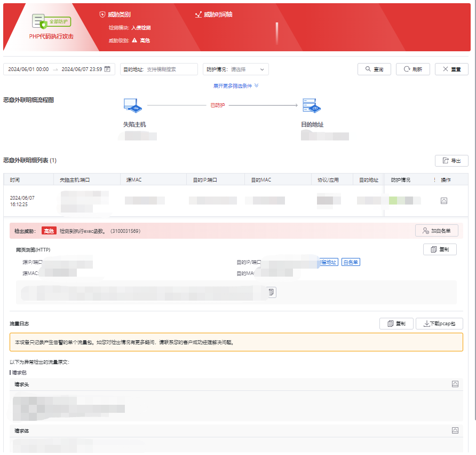Collapse the 请求头 section
The height and width of the screenshot is (455, 476).
coord(455,384)
